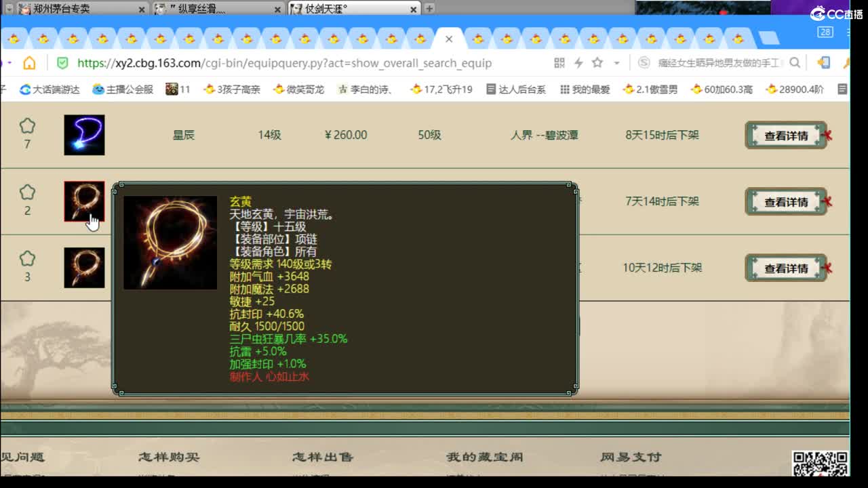
Task: Expand the bookmarks overflow icon at far right
Action: tap(842, 88)
